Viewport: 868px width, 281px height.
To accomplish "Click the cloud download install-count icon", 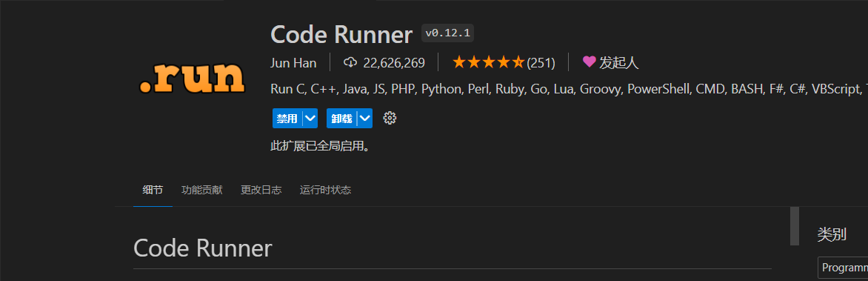I will pyautogui.click(x=350, y=62).
